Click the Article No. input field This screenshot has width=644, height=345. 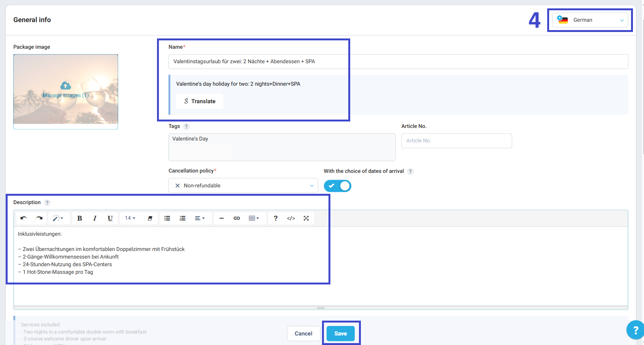(x=457, y=141)
